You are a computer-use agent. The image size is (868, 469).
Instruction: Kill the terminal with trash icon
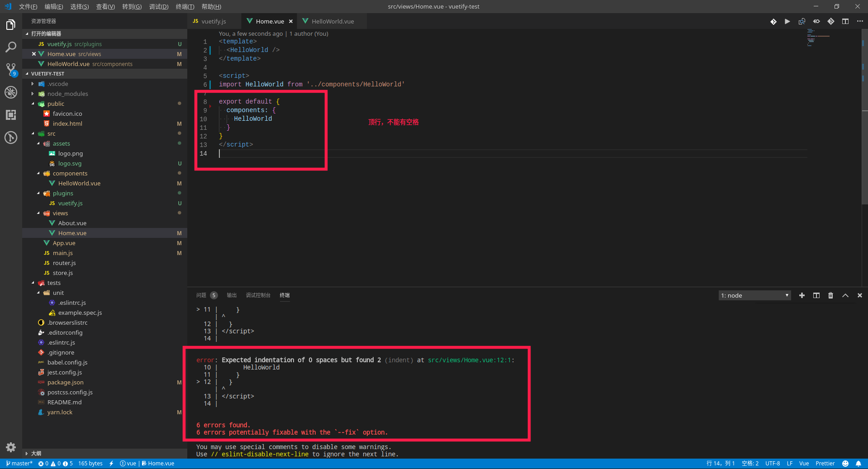pyautogui.click(x=831, y=295)
